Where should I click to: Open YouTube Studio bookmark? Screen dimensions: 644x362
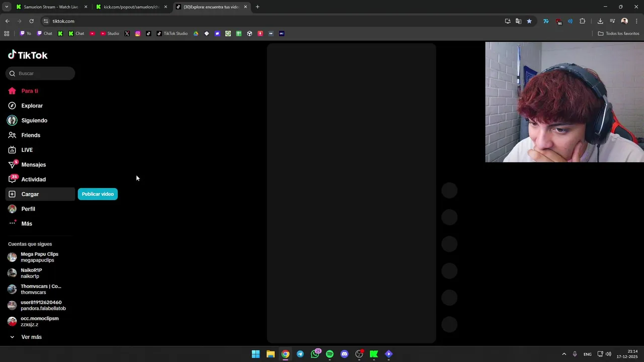110,34
